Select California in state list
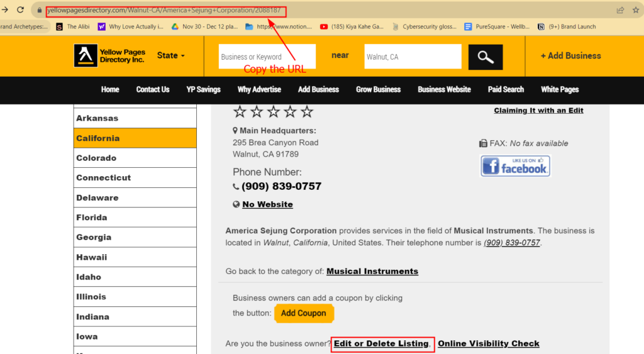This screenshot has width=644, height=354. click(135, 138)
